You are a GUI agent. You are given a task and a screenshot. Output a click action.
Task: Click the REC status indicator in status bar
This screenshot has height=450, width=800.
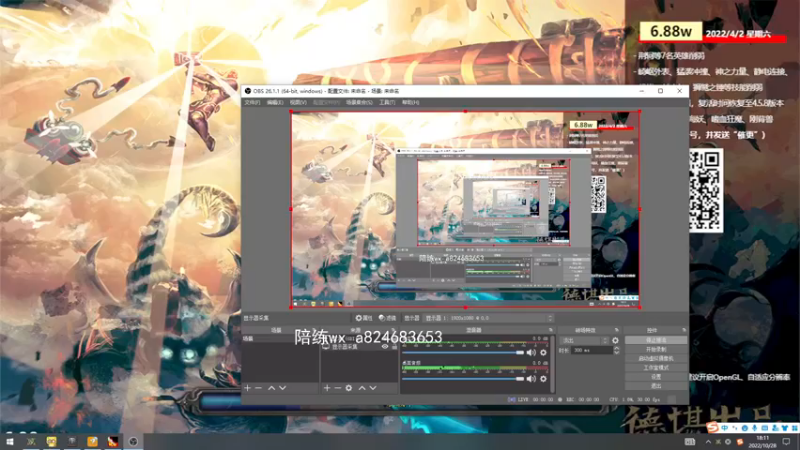coord(578,400)
